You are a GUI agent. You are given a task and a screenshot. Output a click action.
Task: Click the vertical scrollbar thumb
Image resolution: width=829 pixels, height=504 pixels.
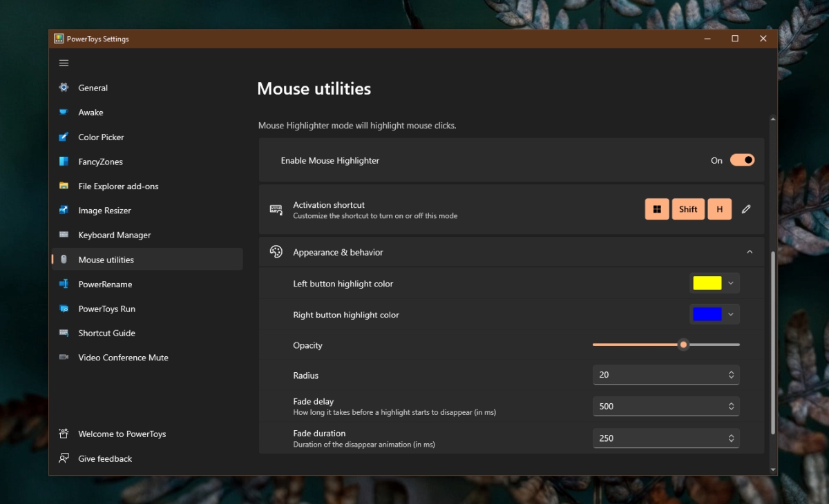(x=773, y=342)
